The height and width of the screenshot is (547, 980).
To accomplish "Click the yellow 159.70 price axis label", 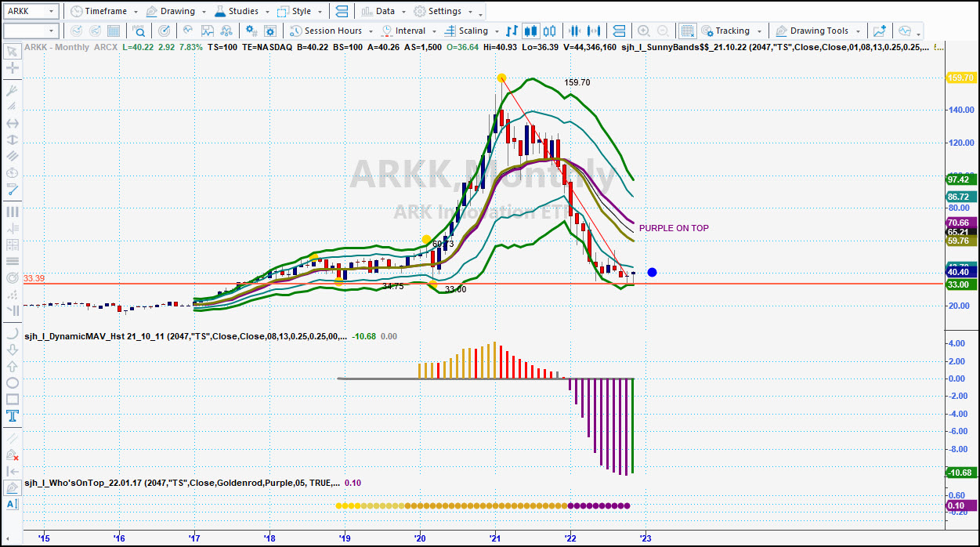I will (x=960, y=78).
